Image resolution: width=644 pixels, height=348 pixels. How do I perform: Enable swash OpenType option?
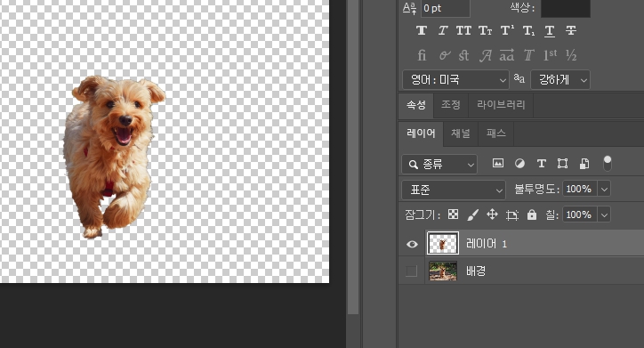(x=486, y=55)
